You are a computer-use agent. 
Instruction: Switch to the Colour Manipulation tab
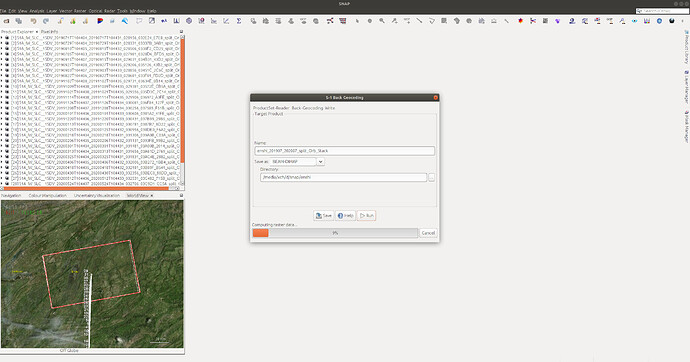(x=48, y=195)
